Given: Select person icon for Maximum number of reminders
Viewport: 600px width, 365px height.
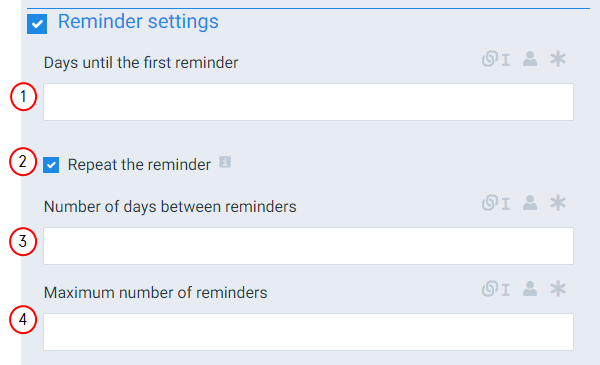Looking at the screenshot, I should pos(530,289).
